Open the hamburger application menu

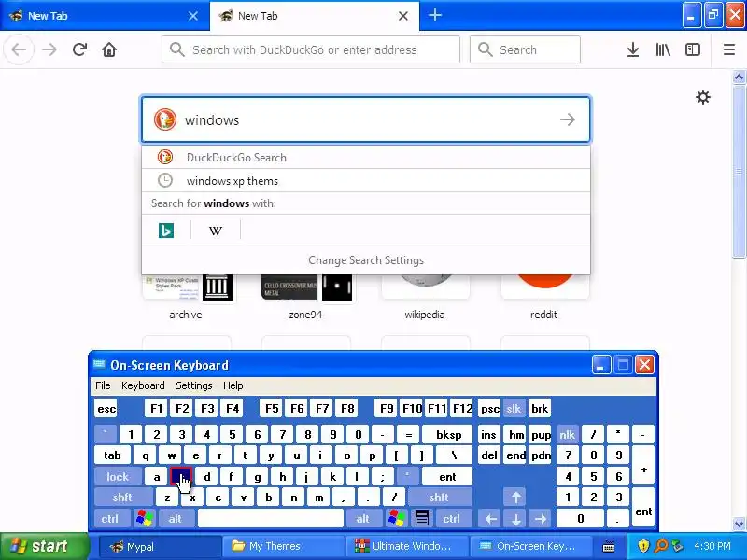coord(729,49)
